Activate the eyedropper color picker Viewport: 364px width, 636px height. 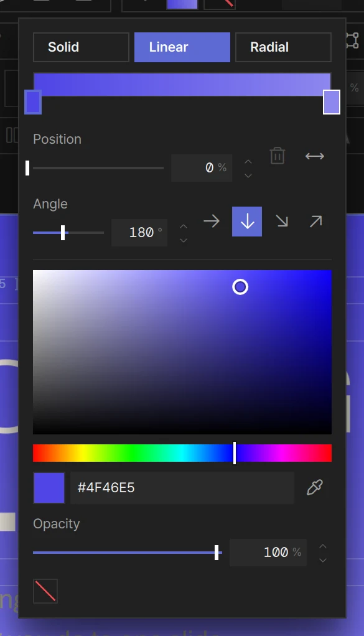point(315,487)
